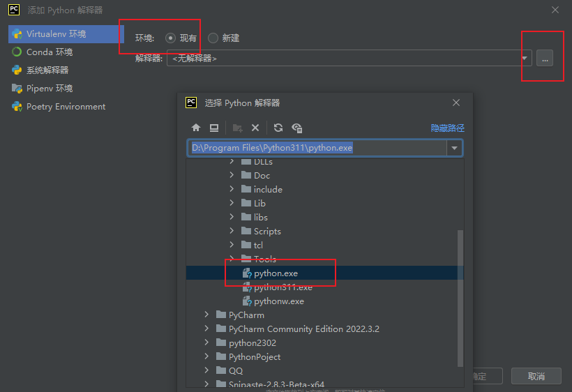Image resolution: width=572 pixels, height=392 pixels.
Task: Expand the python2302 folder
Action: coord(206,342)
